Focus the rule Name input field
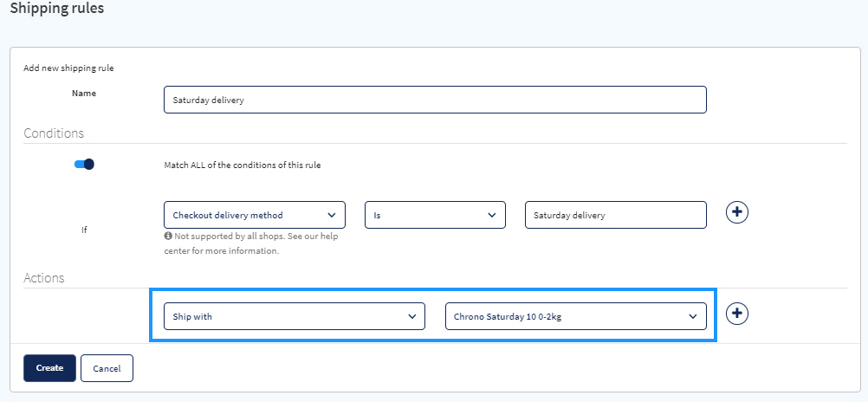The width and height of the screenshot is (868, 402). (435, 100)
